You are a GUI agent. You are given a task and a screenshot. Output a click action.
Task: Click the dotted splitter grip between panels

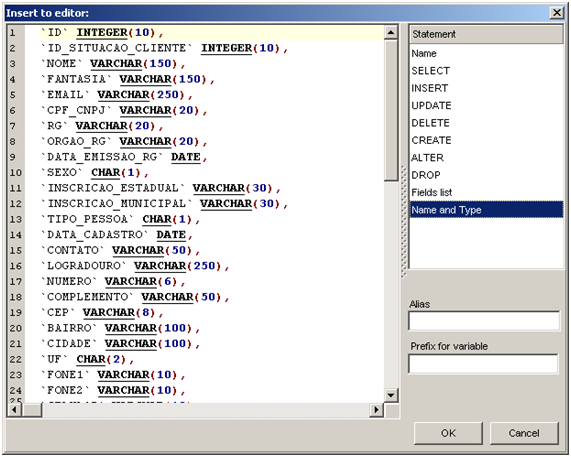click(x=404, y=222)
